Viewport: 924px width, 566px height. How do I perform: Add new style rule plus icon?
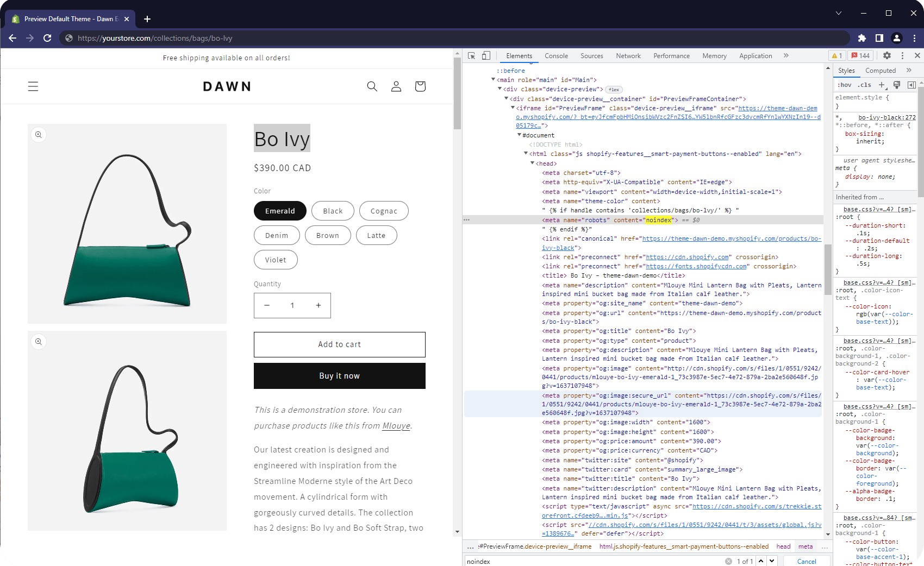click(882, 85)
